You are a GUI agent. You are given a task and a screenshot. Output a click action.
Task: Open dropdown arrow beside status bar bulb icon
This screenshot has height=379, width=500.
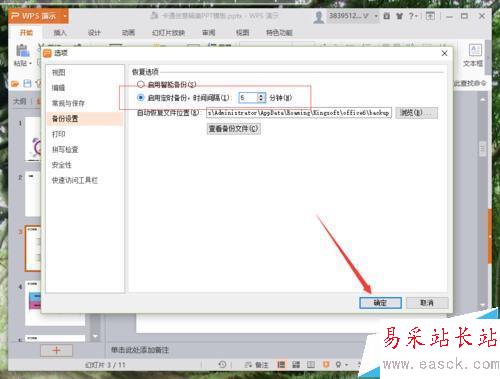pos(346,365)
